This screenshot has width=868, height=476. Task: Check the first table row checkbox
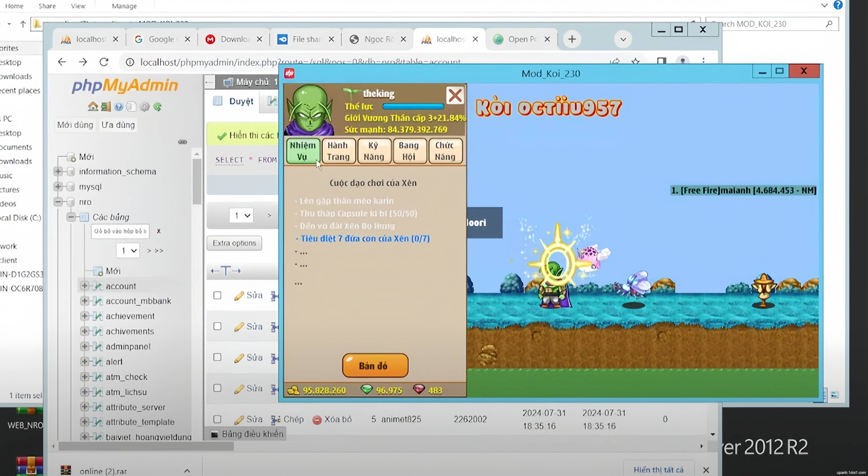coord(217,295)
